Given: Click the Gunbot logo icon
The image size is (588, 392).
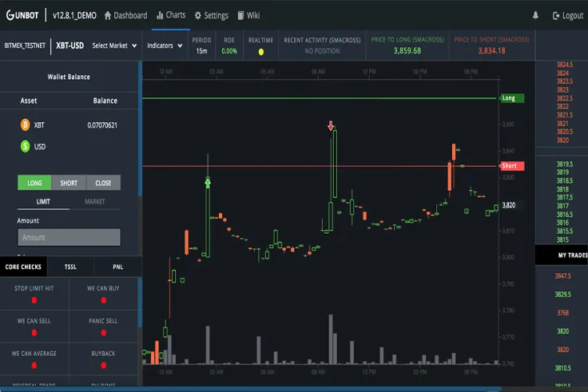Looking at the screenshot, I should 10,15.
